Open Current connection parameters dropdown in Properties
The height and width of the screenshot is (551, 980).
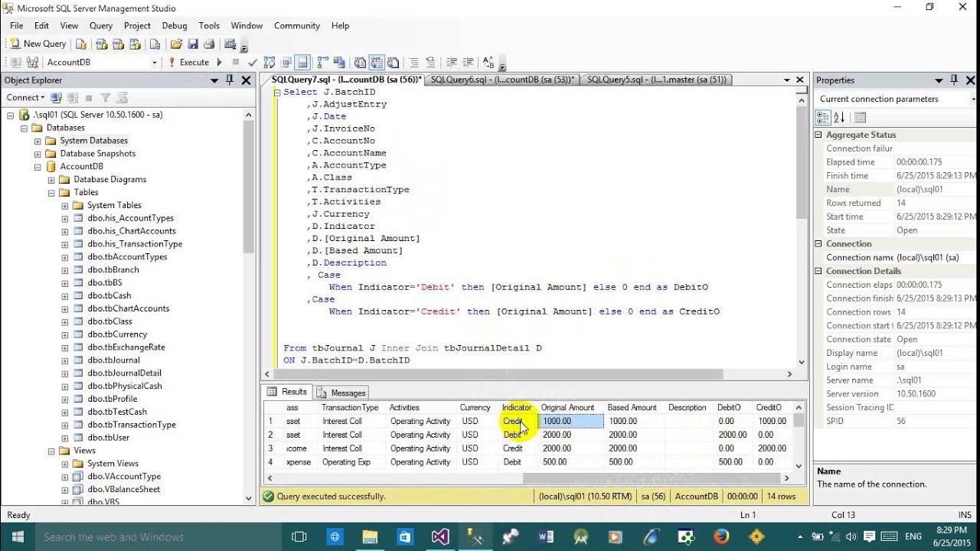tap(973, 99)
